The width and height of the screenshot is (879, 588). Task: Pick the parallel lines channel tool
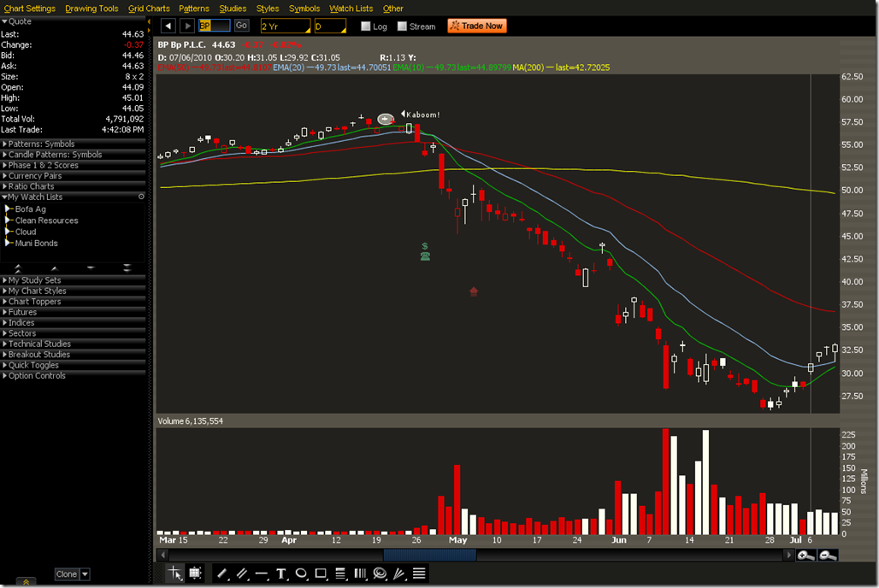242,573
